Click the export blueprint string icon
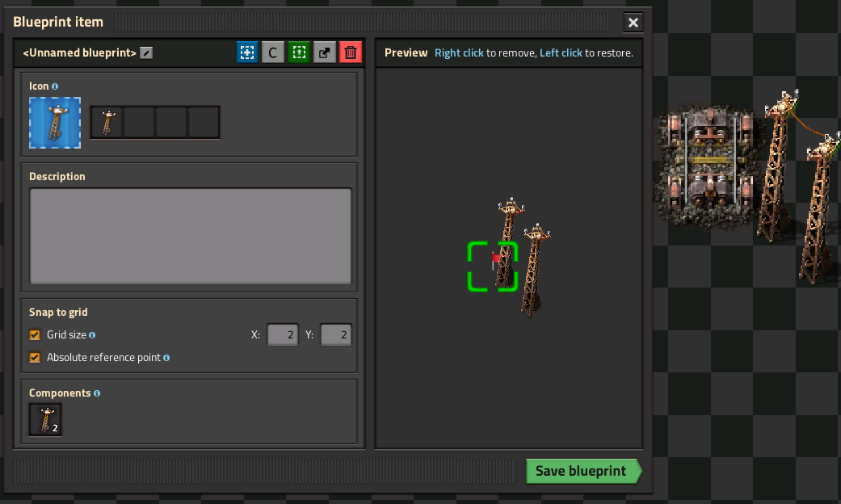Viewport: 841px width, 504px height. [325, 53]
